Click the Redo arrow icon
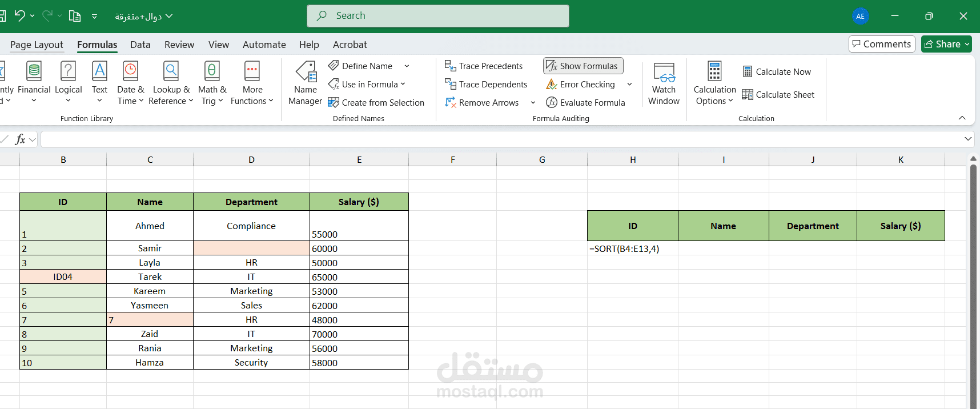 (47, 15)
